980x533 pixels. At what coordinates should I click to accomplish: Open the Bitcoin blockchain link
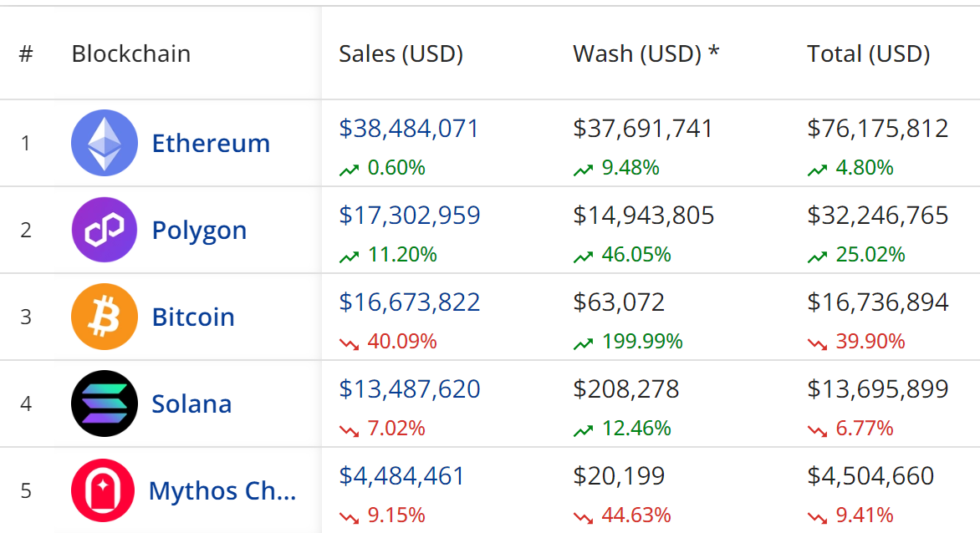(x=193, y=317)
